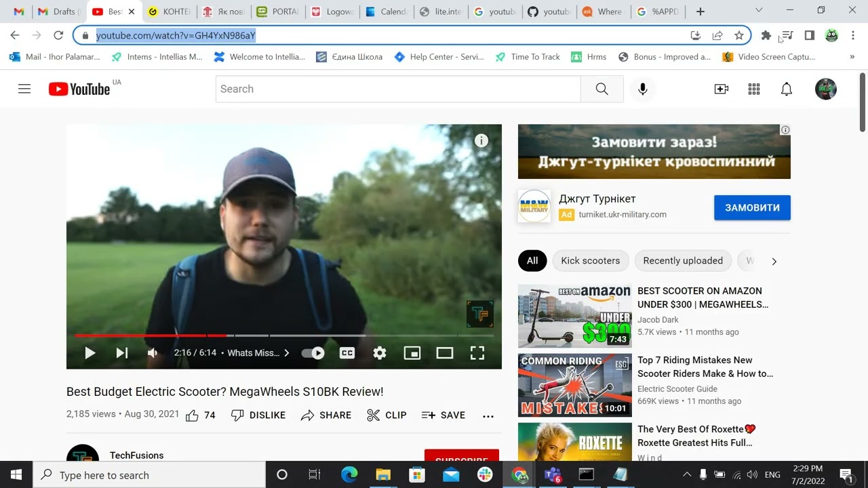Reload the page
Viewport: 868px width, 488px height.
[58, 35]
